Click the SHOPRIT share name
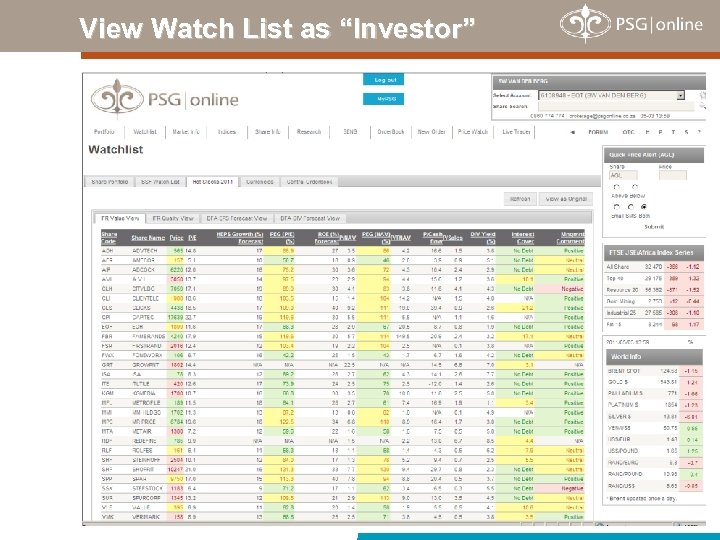This screenshot has height=540, width=720. 144,470
